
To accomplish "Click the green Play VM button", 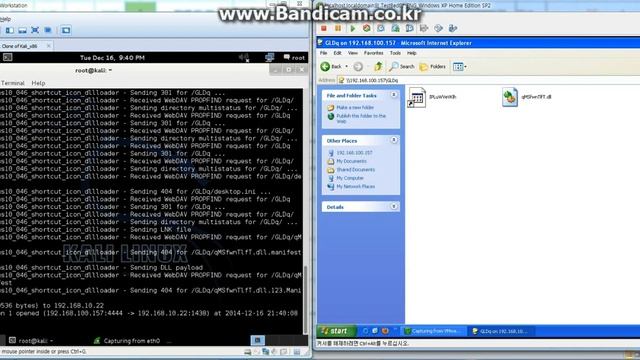I will (353, 28).
